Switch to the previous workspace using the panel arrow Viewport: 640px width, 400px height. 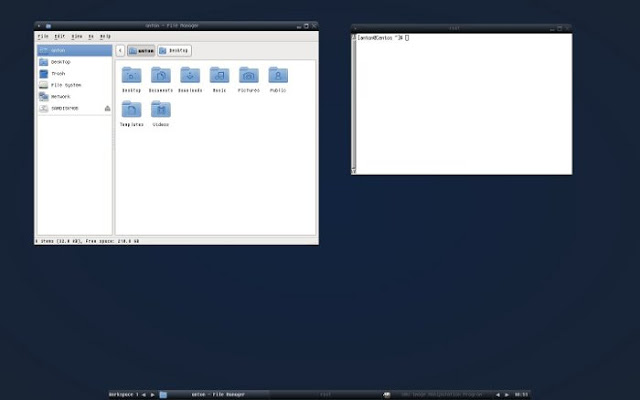tap(144, 395)
